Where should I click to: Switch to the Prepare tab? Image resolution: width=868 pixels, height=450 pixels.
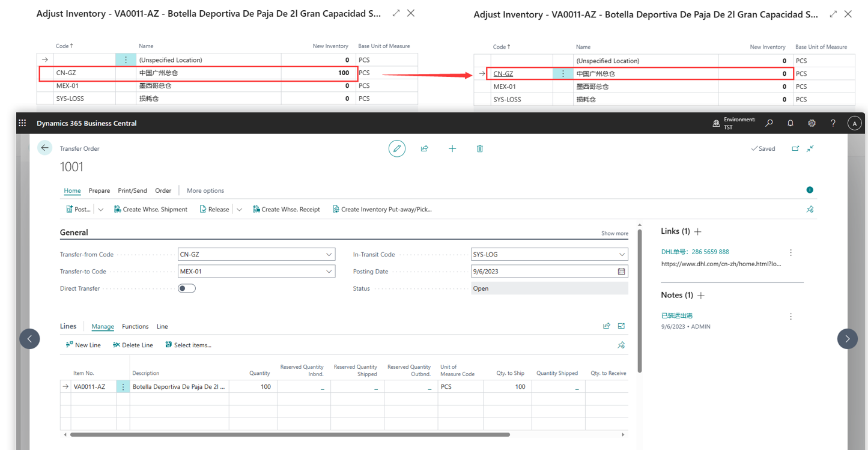99,190
